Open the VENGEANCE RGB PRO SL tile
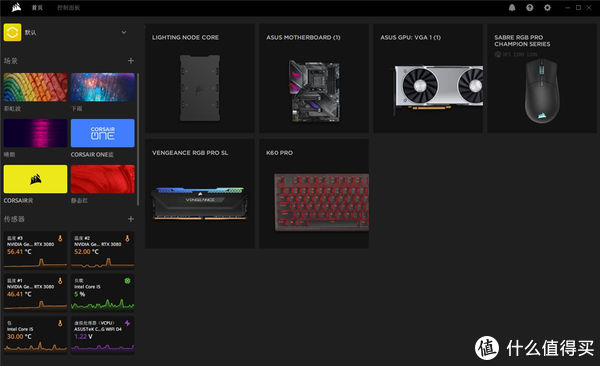Screen dimensions: 600x366 click(x=200, y=194)
